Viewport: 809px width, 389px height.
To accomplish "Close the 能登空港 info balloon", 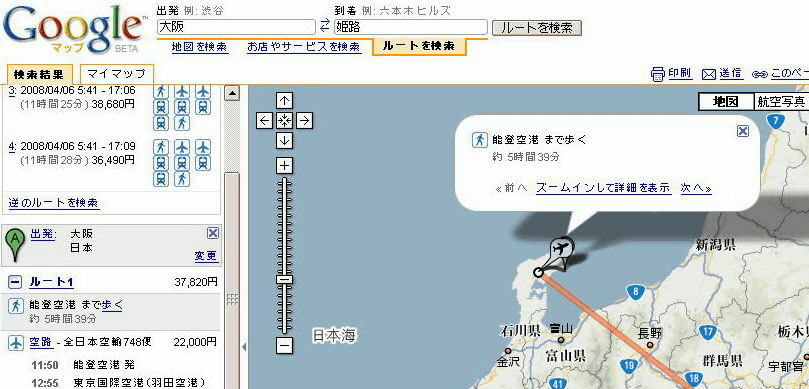I will [x=742, y=131].
